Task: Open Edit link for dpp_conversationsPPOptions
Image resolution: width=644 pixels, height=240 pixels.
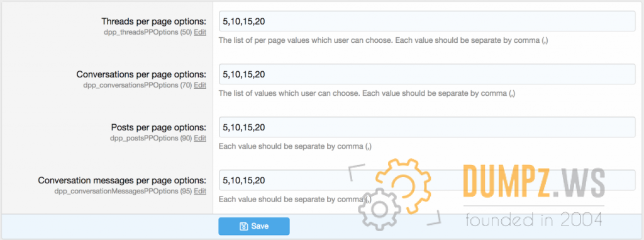Action: (x=200, y=85)
